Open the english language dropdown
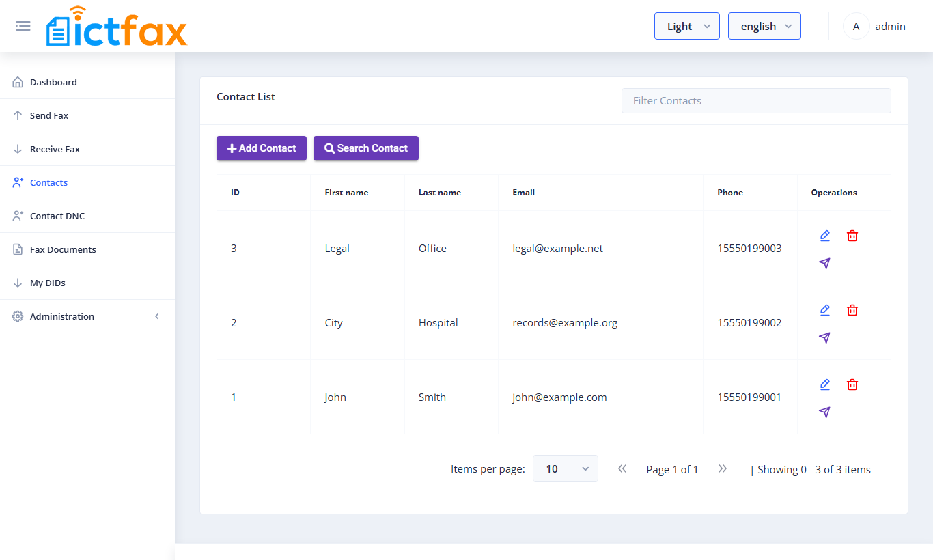Viewport: 933px width, 560px height. click(764, 26)
